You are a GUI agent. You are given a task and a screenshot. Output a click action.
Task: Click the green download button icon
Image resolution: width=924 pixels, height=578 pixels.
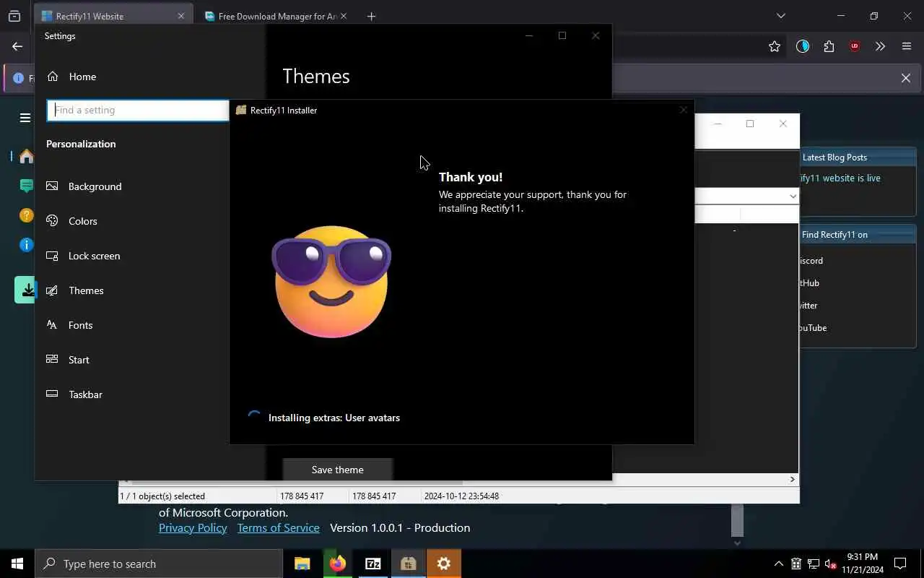25,290
